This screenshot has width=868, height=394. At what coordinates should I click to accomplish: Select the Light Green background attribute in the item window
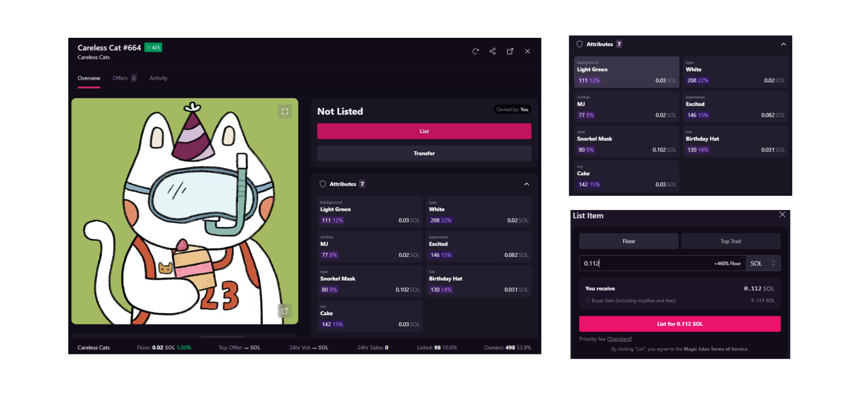[370, 212]
